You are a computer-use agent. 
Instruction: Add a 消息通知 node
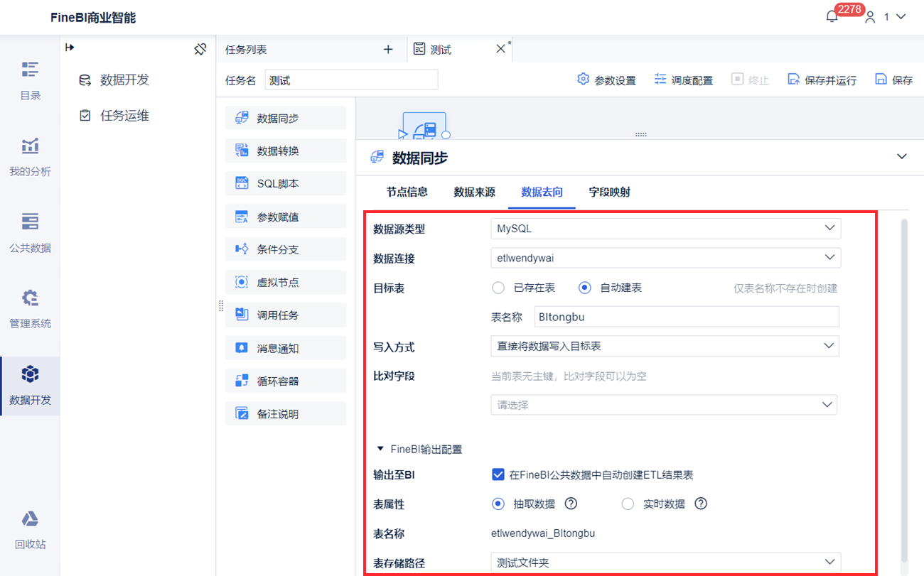[x=286, y=348]
